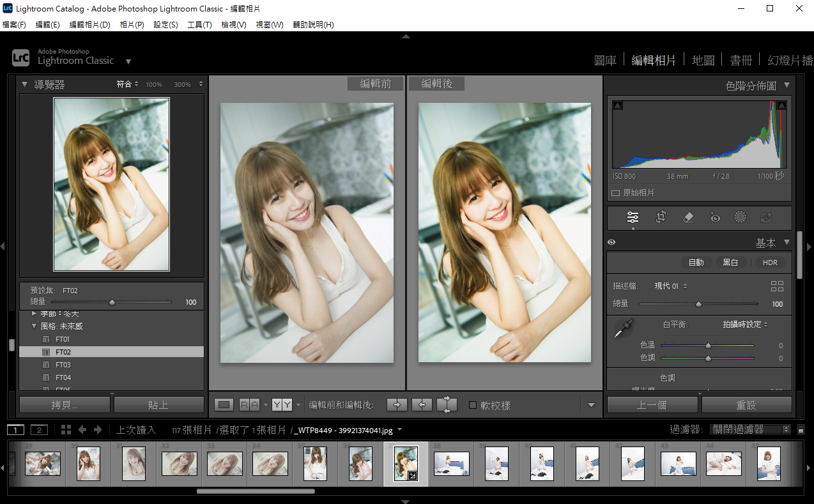Screen dimensions: 814x504
Task: Select the Crop overlay tool
Action: point(661,217)
